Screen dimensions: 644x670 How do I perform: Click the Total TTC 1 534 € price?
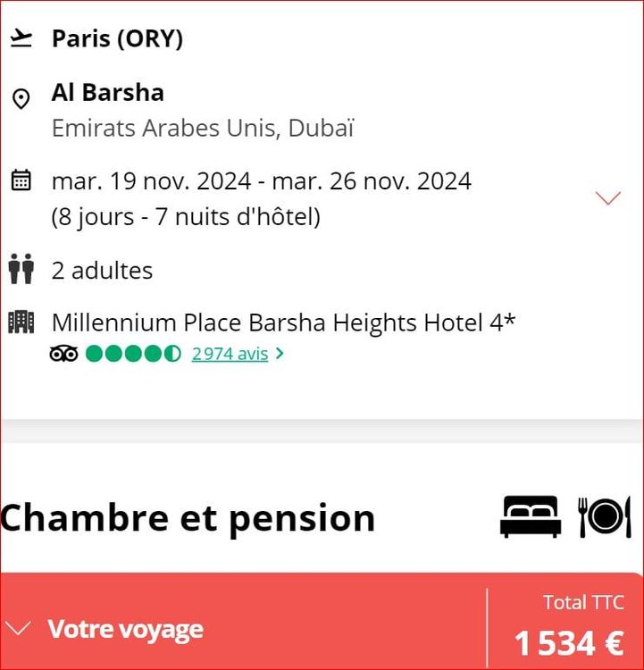tap(569, 626)
